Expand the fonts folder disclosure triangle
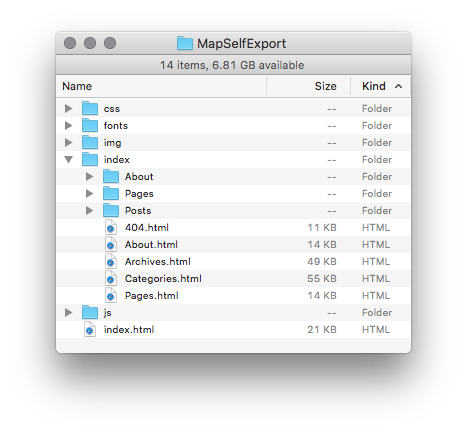Image resolution: width=467 pixels, height=433 pixels. (x=69, y=125)
